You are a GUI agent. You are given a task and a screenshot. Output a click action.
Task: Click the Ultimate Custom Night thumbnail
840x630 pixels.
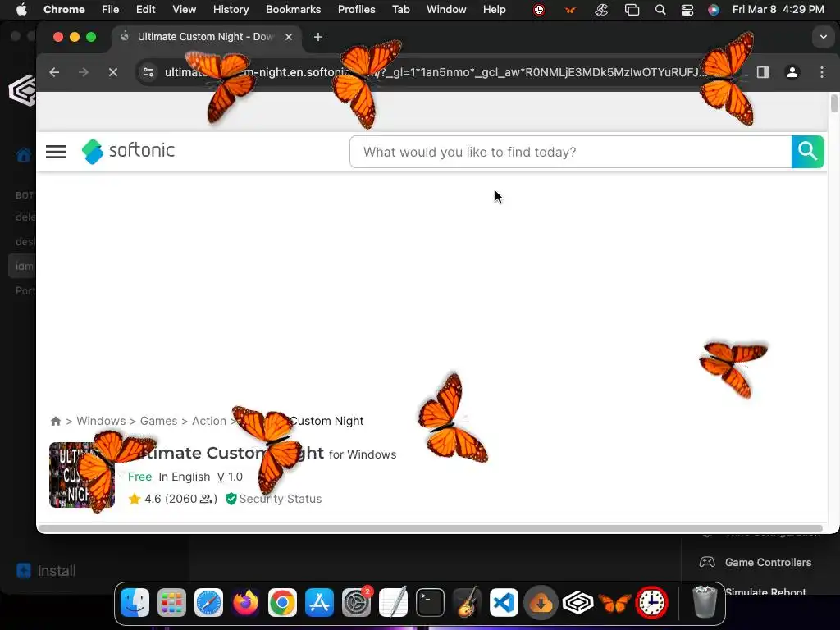coord(81,475)
